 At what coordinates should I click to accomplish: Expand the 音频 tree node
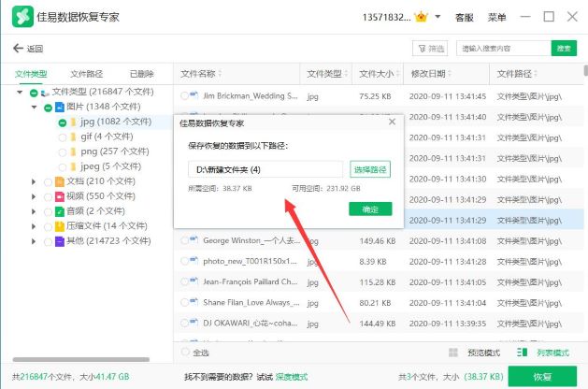pyautogui.click(x=34, y=211)
